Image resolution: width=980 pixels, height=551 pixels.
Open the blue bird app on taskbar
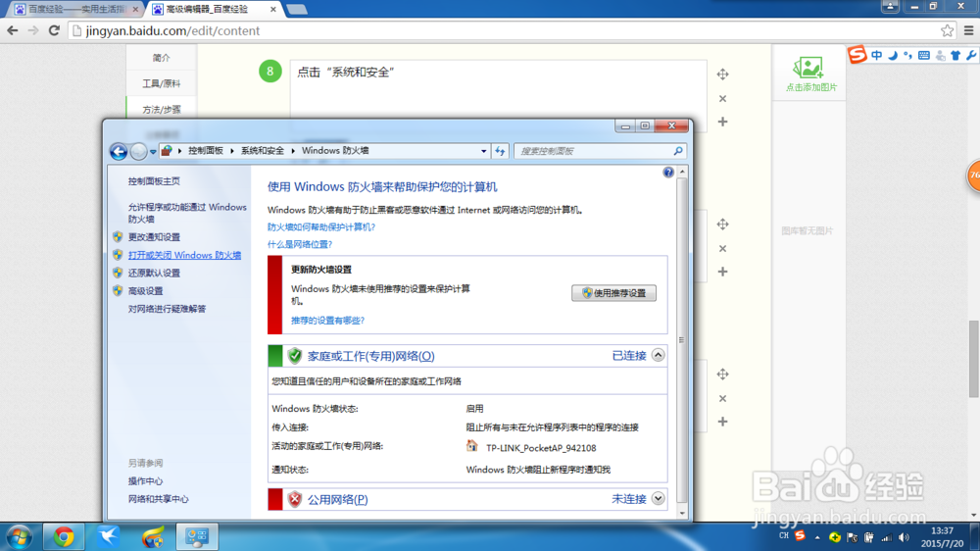pos(108,537)
